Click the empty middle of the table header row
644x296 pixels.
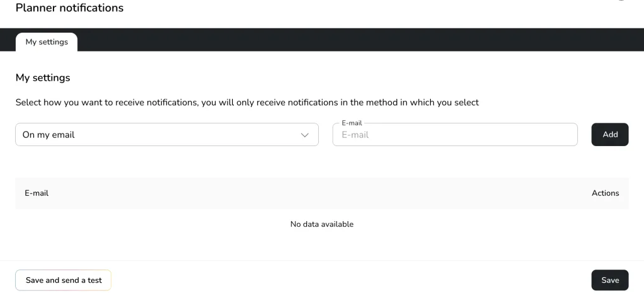click(x=314, y=193)
